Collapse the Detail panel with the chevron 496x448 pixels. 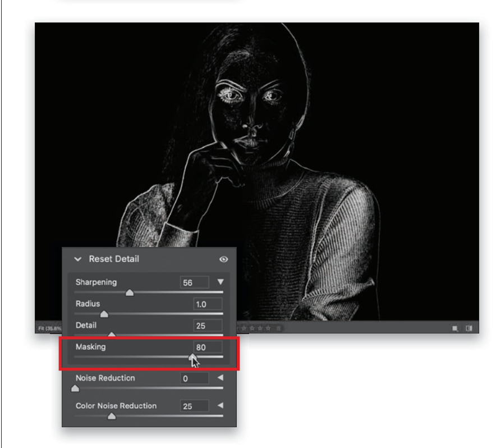[78, 259]
